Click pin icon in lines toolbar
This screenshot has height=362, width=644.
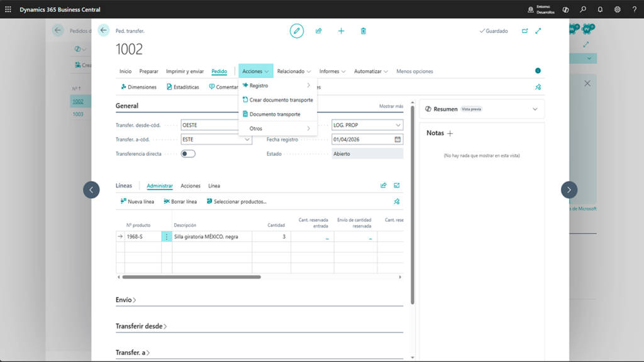pyautogui.click(x=397, y=202)
